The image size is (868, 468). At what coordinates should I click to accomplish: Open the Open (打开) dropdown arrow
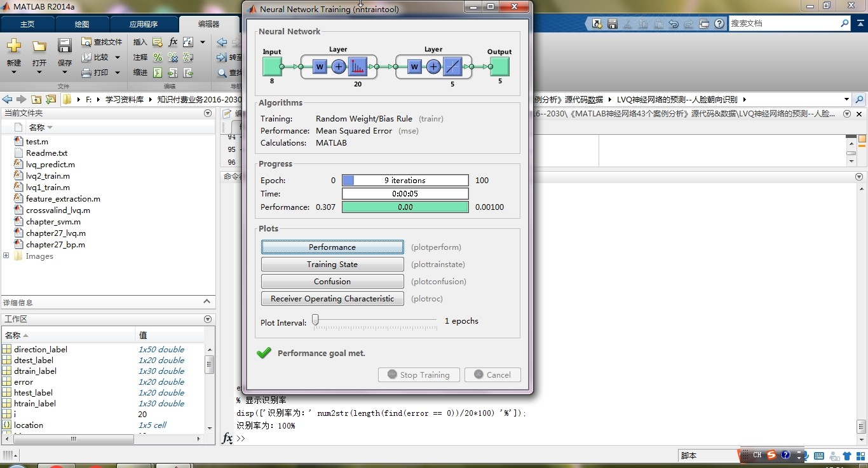point(39,72)
